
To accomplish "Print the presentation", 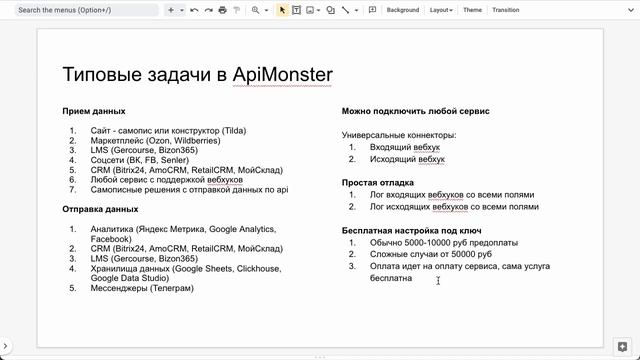I will (x=222, y=10).
